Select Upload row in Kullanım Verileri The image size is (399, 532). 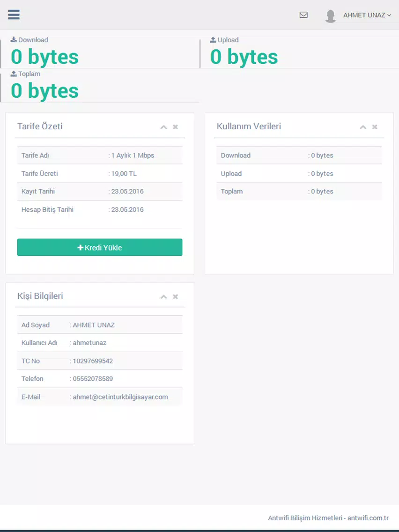tap(299, 173)
